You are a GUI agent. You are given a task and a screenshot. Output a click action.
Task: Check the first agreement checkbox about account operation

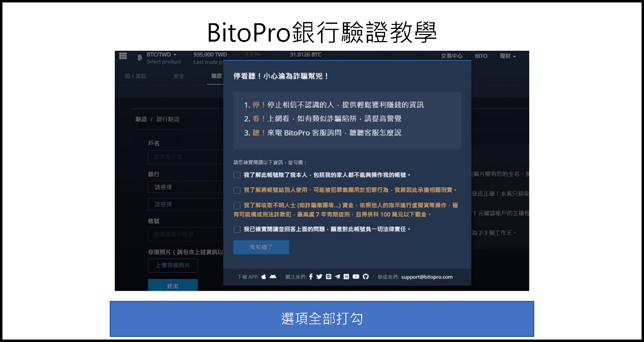[x=237, y=175]
